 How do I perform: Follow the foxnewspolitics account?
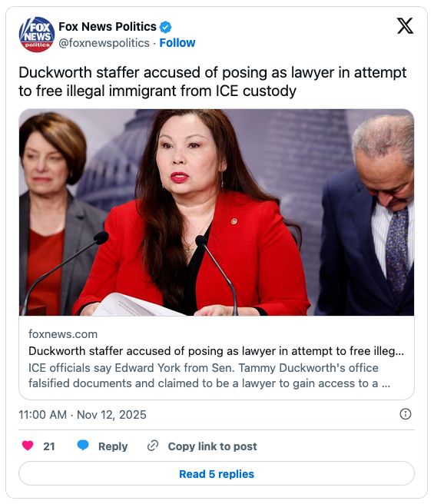point(177,43)
